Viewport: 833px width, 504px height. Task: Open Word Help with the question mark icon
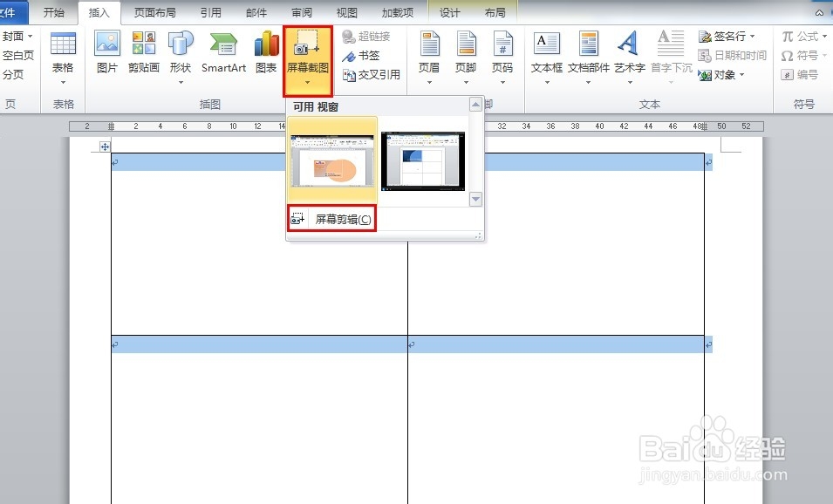click(x=821, y=12)
